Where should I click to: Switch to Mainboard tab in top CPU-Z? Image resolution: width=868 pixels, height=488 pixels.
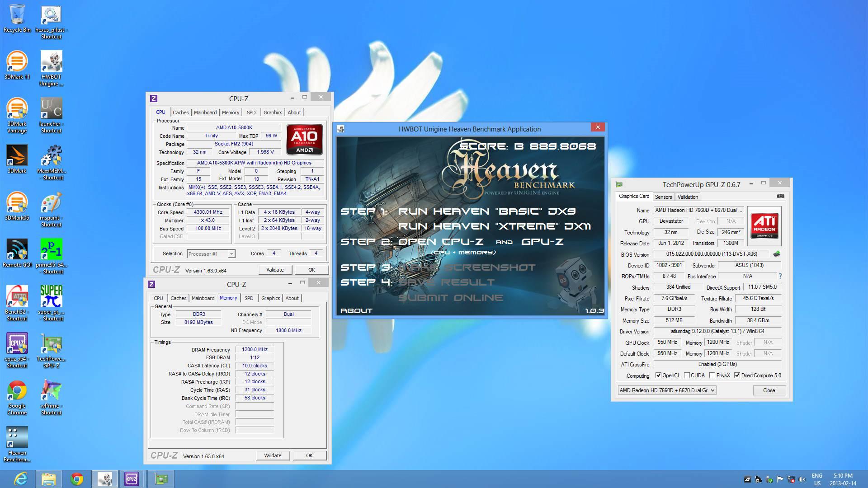205,113
